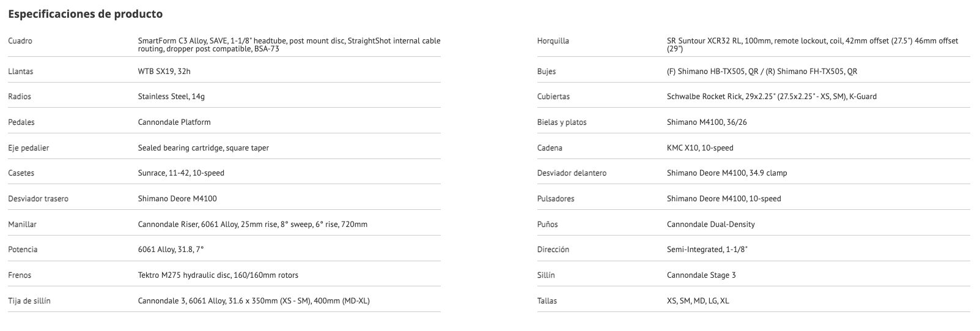Click the 'Bielas y platos' label

click(x=562, y=122)
